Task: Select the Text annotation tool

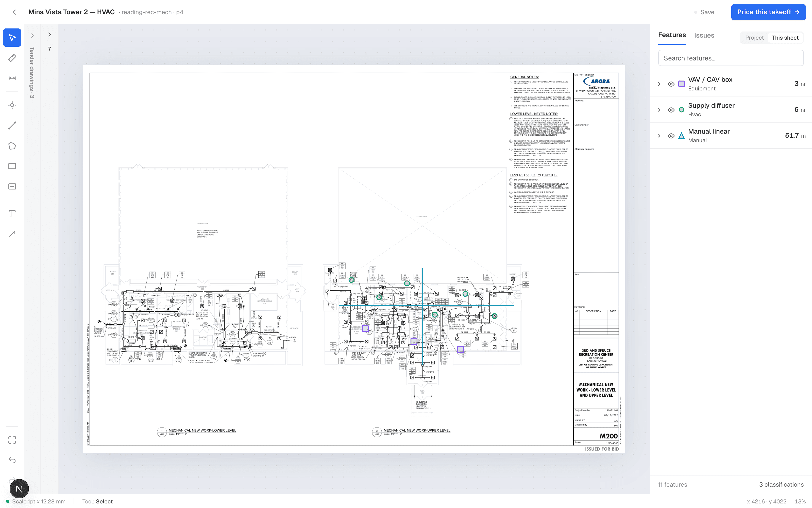Action: click(x=12, y=213)
